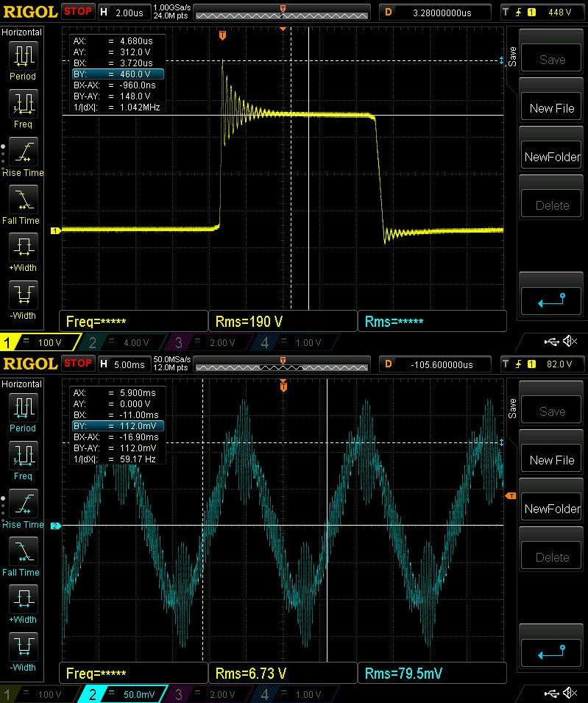Click orange trigger T marker above 2.00us waveform
This screenshot has width=588, height=703.
[222, 35]
